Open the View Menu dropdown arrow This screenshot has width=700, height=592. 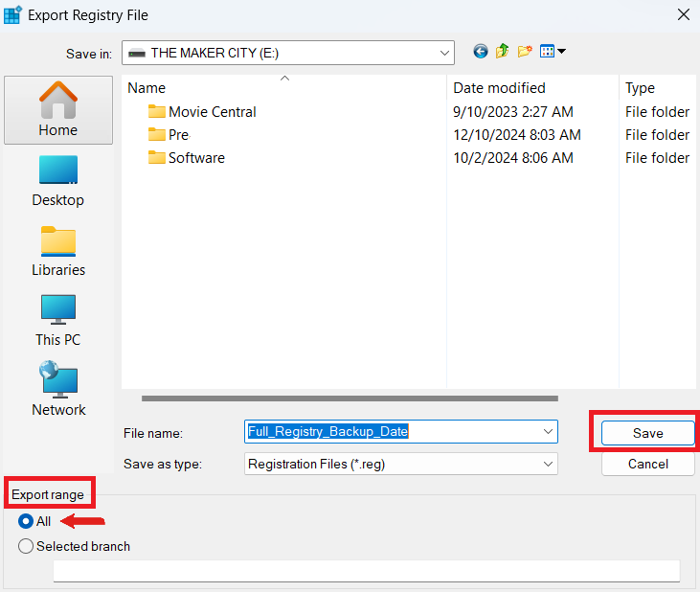(x=561, y=51)
